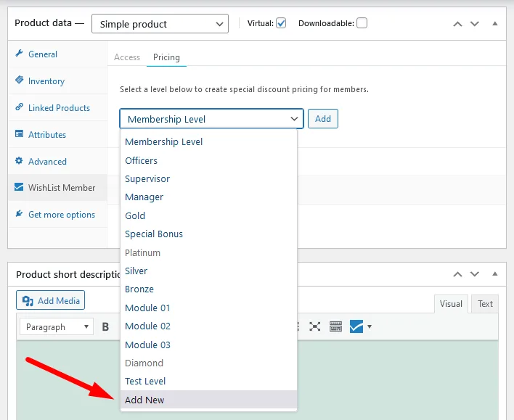514x420 pixels.
Task: Click the Attributes list icon
Action: click(x=20, y=134)
